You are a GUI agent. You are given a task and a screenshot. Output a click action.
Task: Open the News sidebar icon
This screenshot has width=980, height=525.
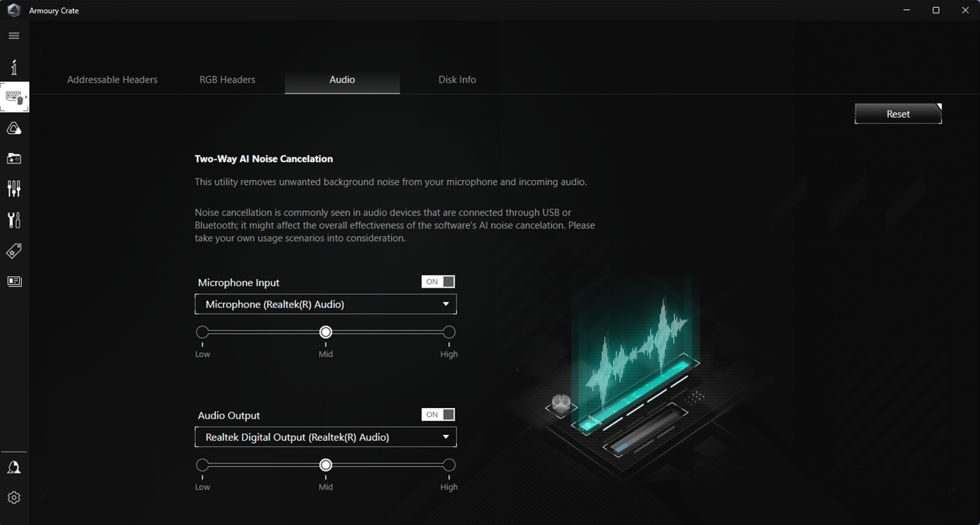tap(14, 281)
